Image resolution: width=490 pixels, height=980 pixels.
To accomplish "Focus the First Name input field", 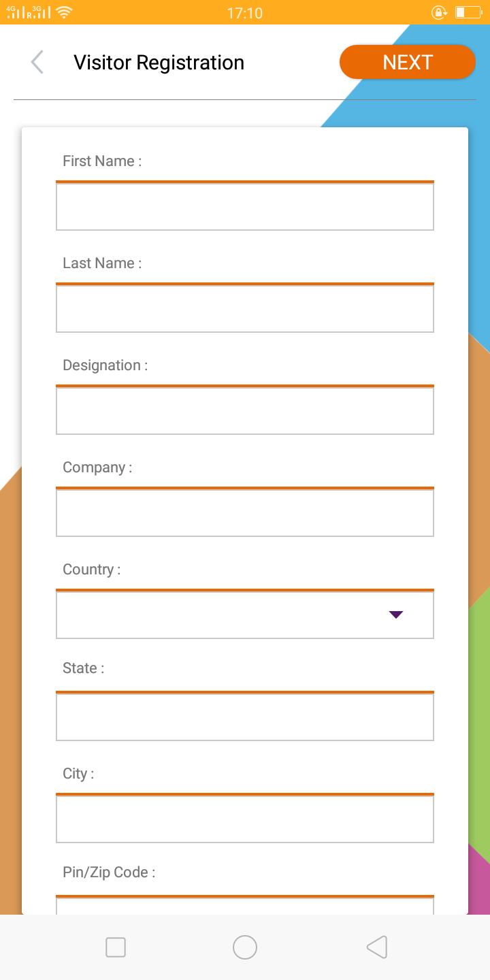I will (x=245, y=207).
